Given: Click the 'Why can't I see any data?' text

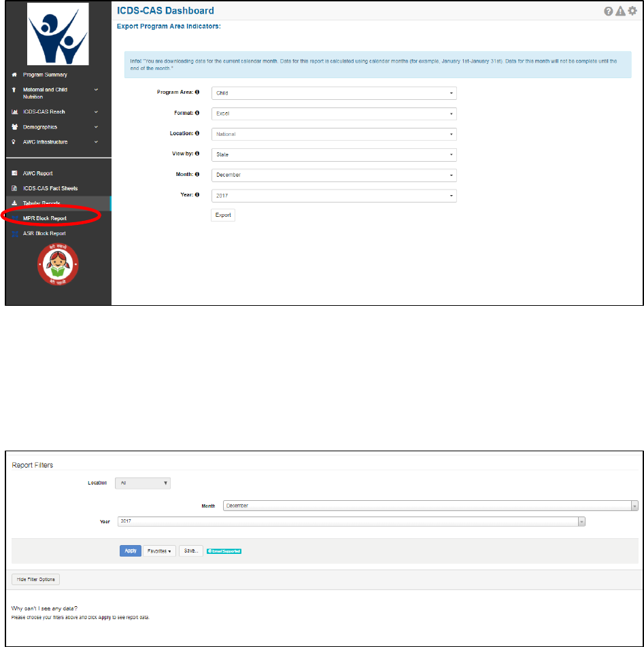Looking at the screenshot, I should coord(44,609).
